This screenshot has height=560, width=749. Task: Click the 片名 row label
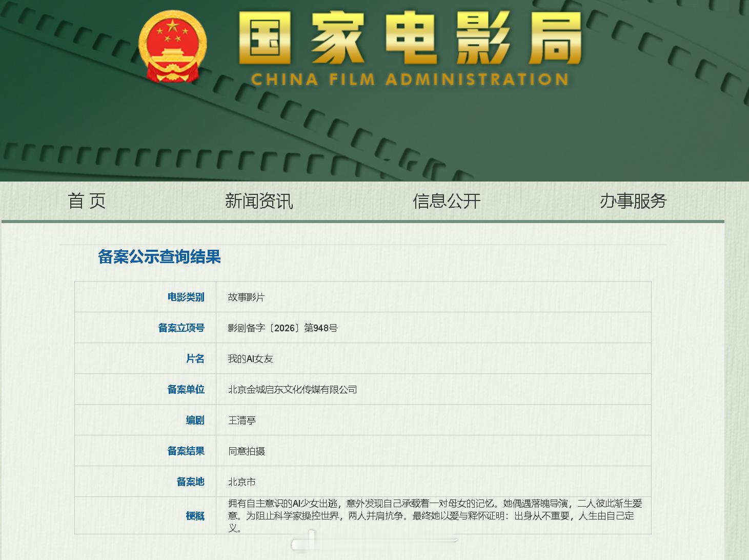click(x=195, y=358)
